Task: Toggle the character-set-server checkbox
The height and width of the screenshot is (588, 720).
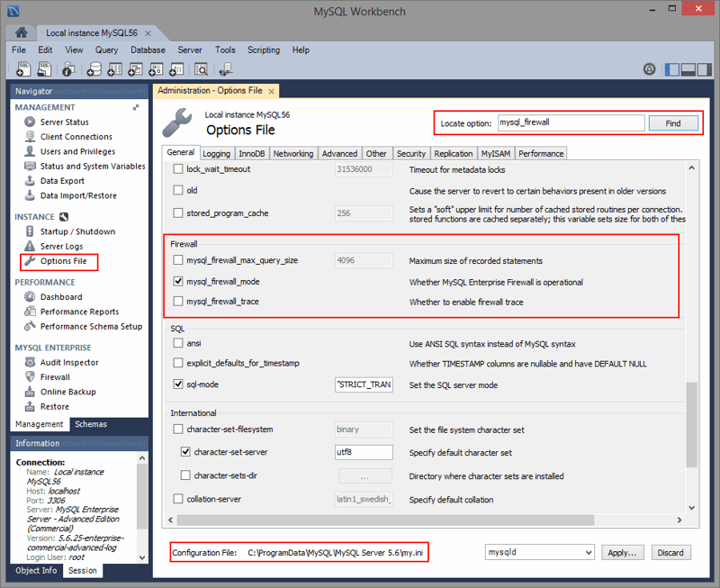Action: 185,451
